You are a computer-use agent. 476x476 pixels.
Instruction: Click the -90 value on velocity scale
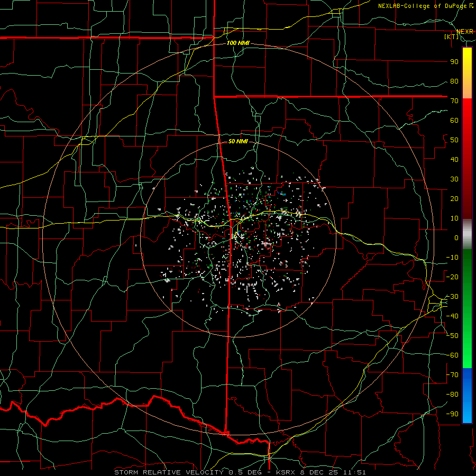(452, 414)
